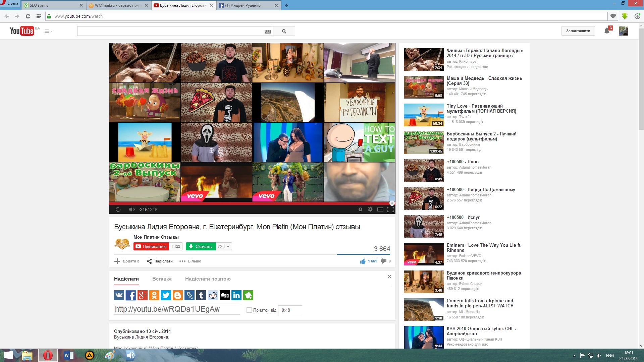Click Opera bookmark heart icon

(x=613, y=16)
